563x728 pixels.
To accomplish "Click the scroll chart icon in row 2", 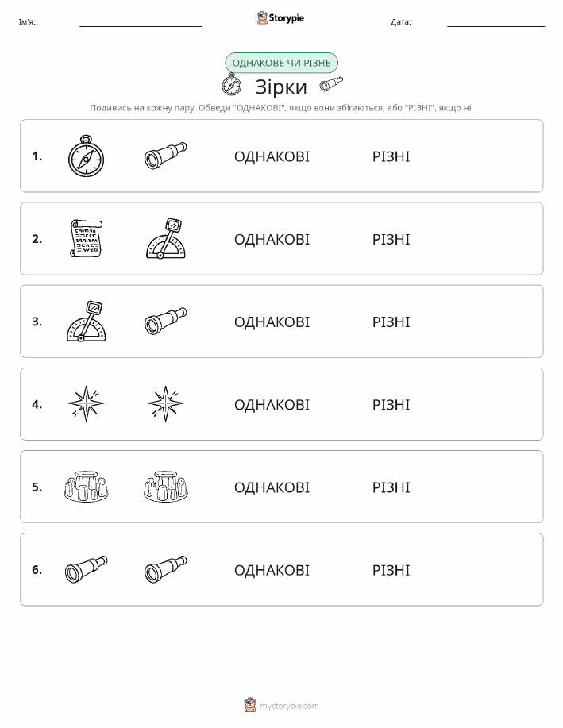I will point(86,239).
